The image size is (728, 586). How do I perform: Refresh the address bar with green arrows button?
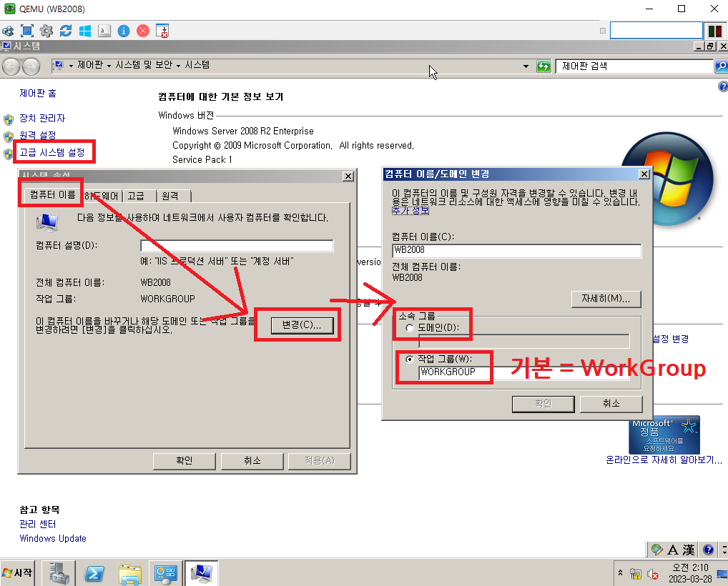pyautogui.click(x=543, y=66)
